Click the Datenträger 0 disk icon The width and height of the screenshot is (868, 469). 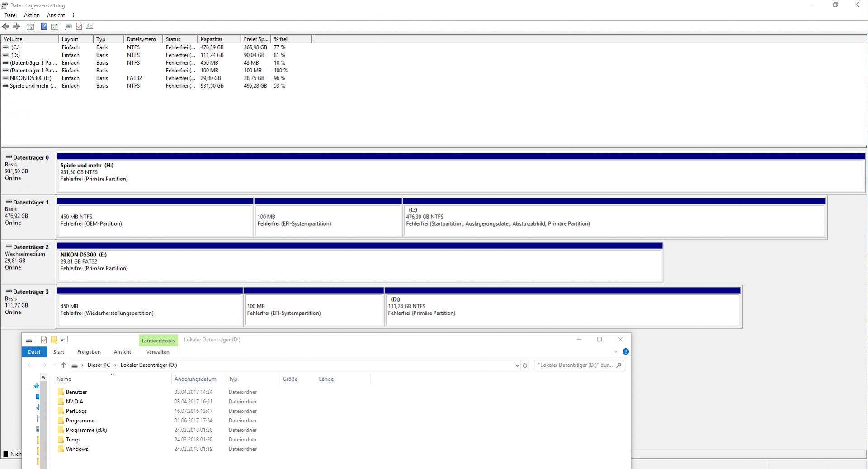(9, 157)
